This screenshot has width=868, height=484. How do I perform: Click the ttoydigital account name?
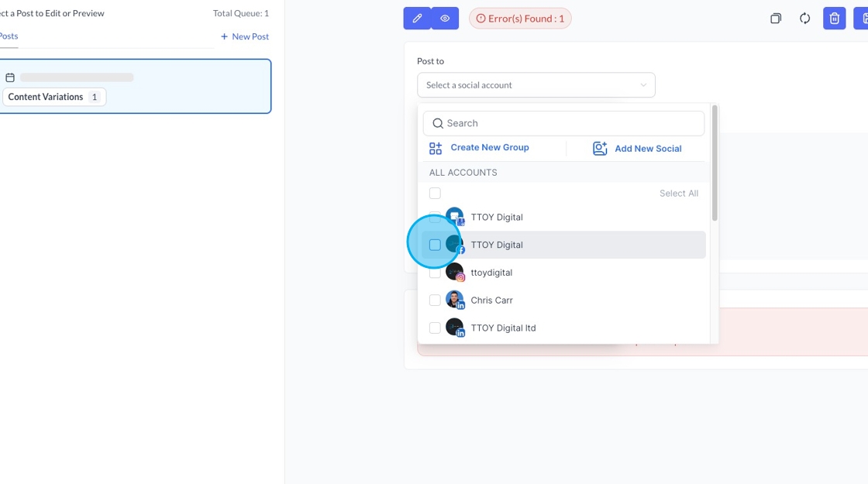point(491,272)
